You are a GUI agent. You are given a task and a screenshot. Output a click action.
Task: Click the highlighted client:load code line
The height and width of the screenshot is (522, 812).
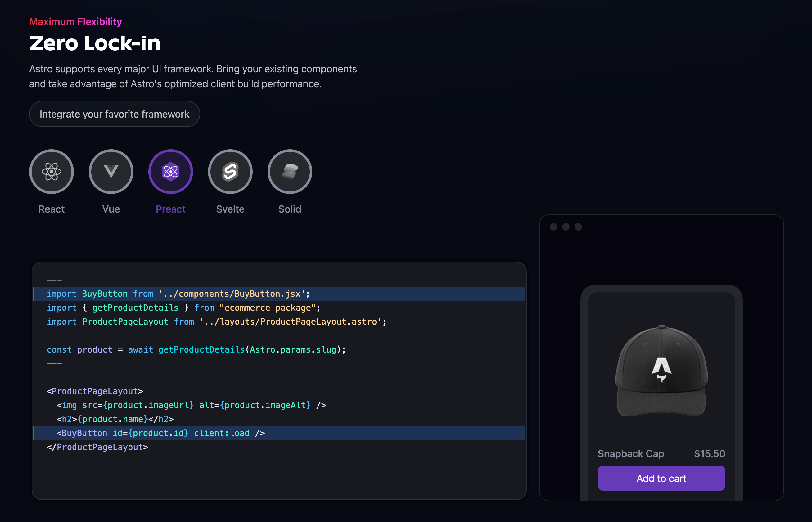(x=160, y=433)
